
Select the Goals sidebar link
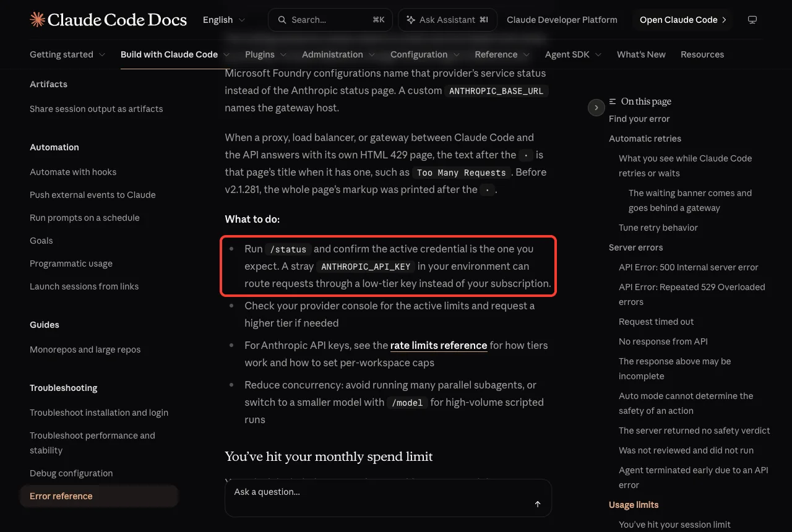[x=41, y=241]
